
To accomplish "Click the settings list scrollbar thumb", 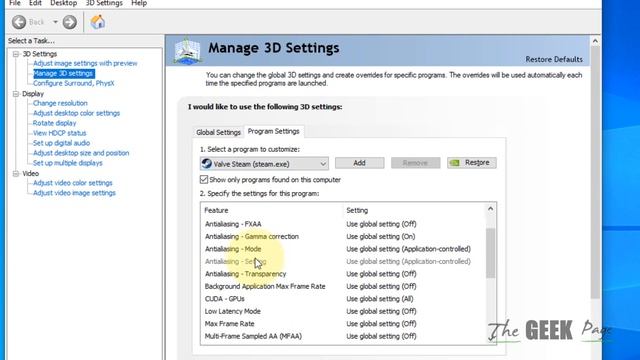I will pos(490,253).
